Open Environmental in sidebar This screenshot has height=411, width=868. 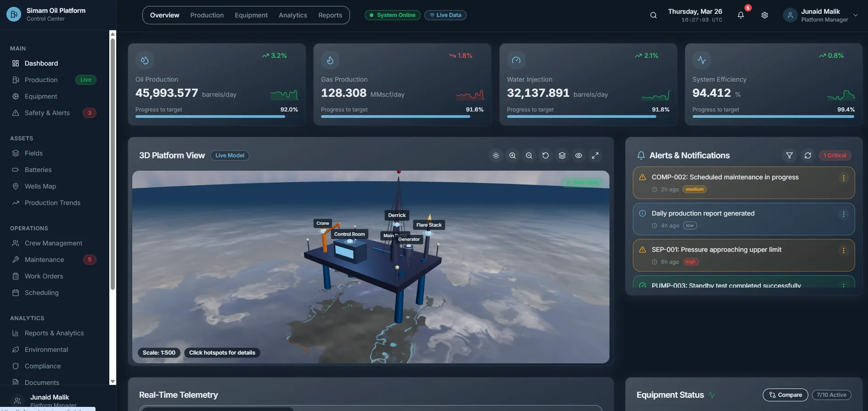(55, 350)
